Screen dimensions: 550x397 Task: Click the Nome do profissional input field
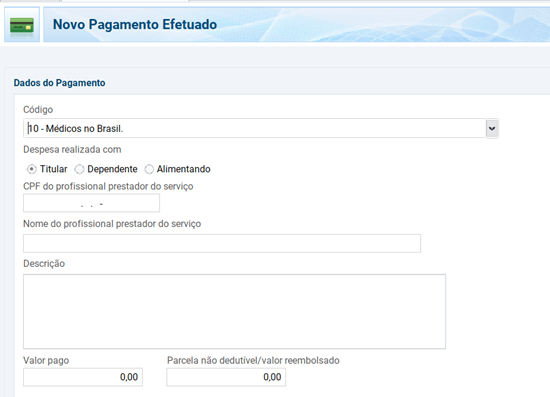[222, 243]
